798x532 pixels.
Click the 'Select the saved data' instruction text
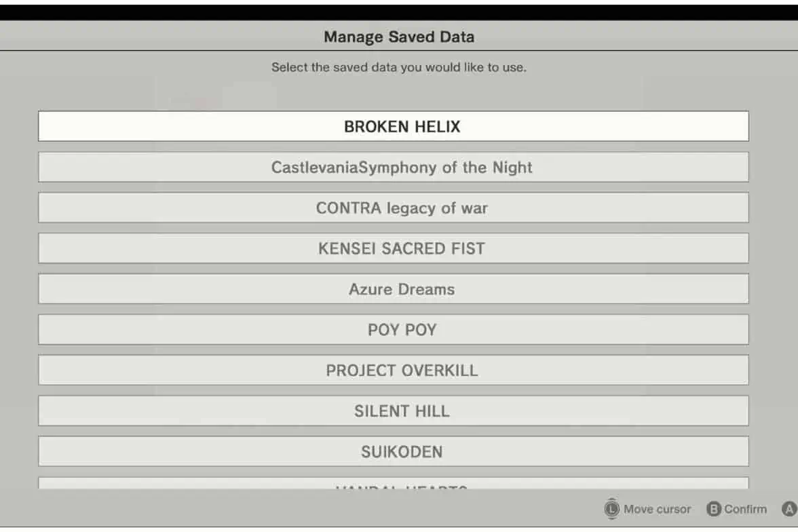pos(399,67)
